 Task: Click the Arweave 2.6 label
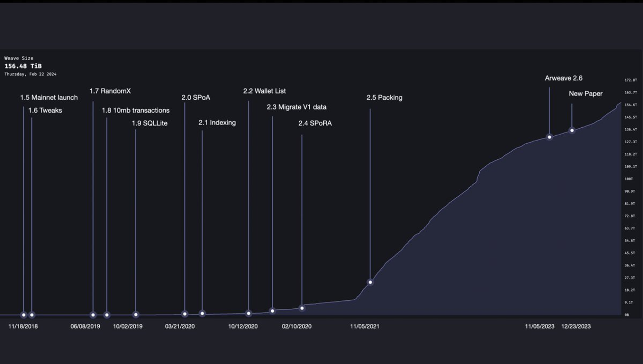(563, 78)
